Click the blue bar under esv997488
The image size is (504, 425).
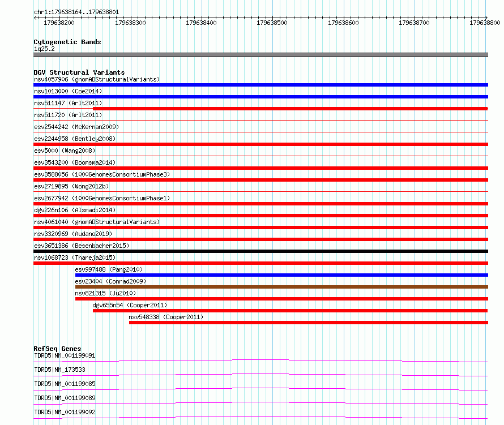tap(281, 275)
